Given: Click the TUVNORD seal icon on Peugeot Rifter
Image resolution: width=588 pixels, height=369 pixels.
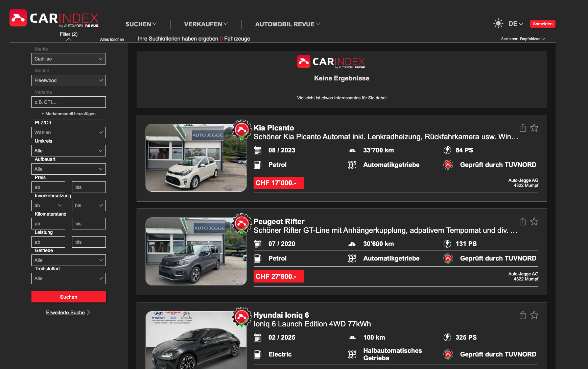Looking at the screenshot, I should pos(448,259).
